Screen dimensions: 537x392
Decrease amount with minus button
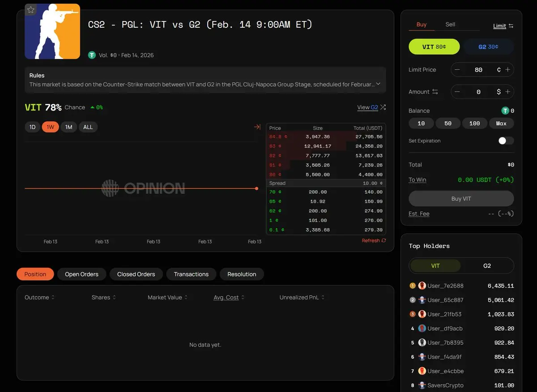point(457,92)
